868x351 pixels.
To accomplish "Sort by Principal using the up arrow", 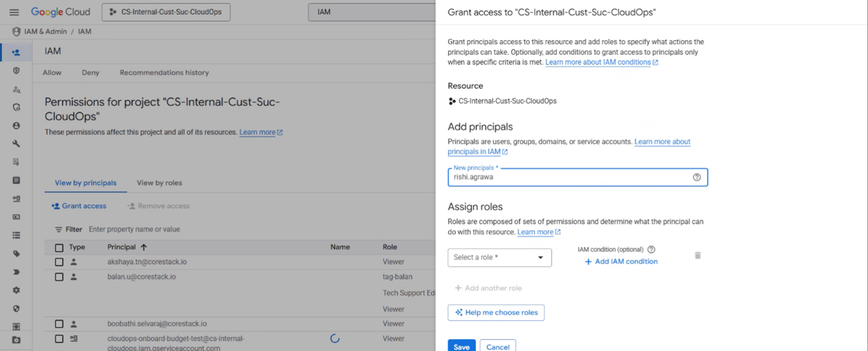I will (x=144, y=247).
